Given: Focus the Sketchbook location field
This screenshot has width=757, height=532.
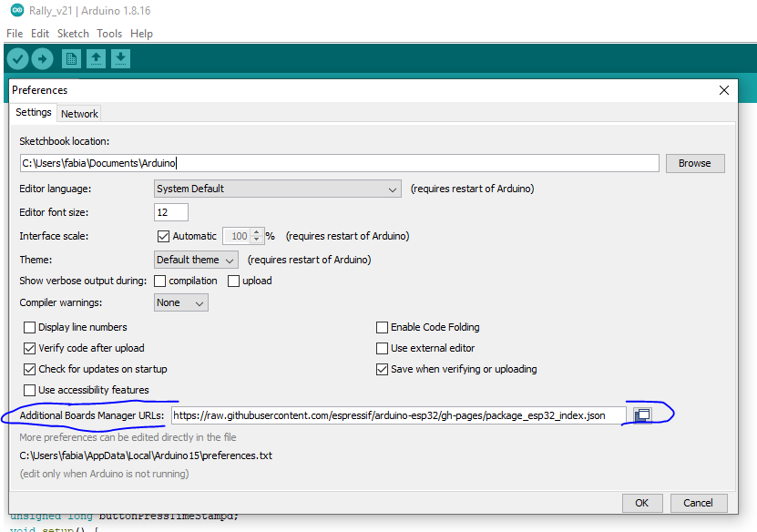Looking at the screenshot, I should (x=340, y=163).
